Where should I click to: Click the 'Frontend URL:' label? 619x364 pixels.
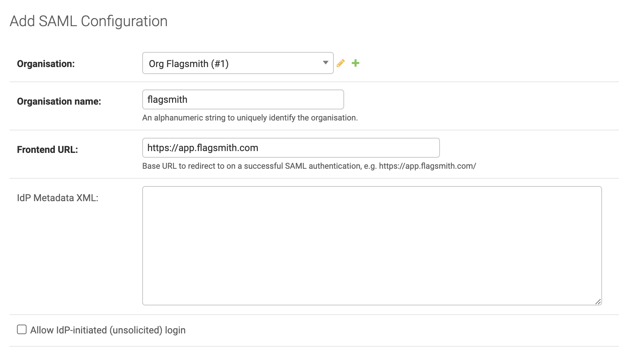pyautogui.click(x=48, y=150)
